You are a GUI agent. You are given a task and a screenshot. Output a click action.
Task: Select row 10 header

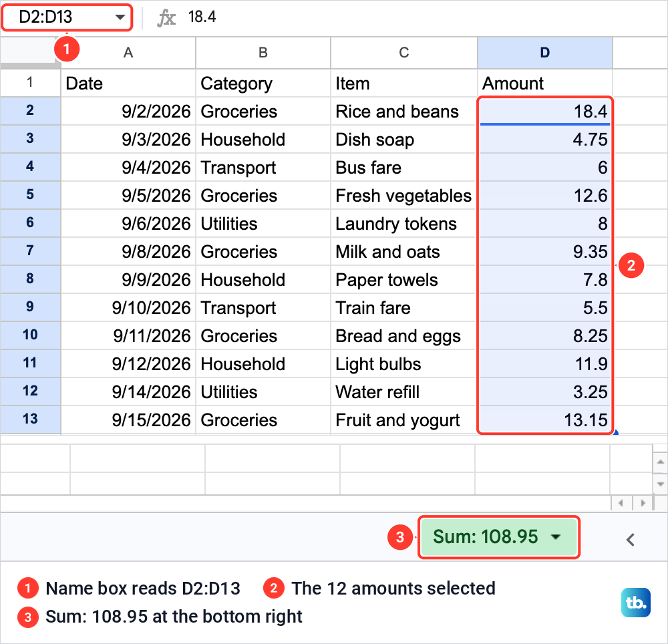pyautogui.click(x=30, y=335)
